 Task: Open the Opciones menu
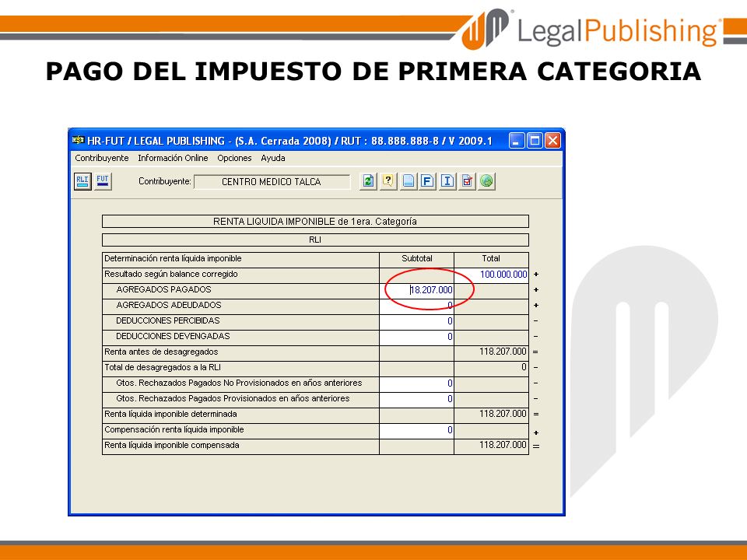click(234, 158)
